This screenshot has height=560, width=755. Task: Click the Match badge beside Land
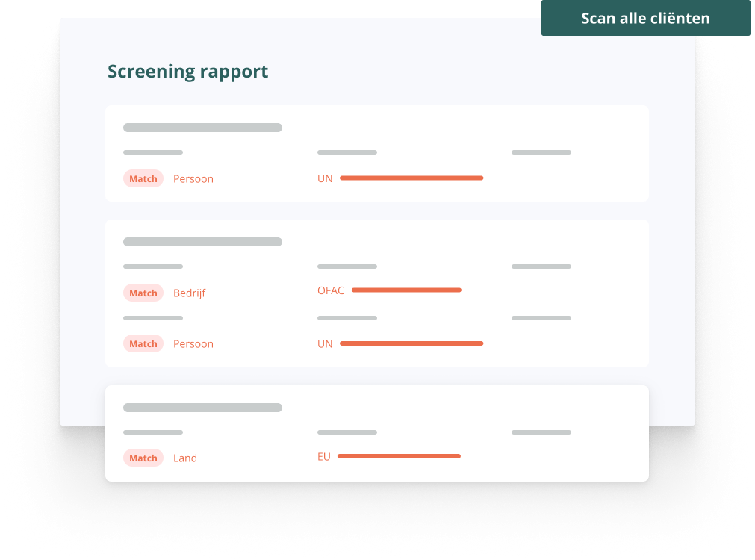143,458
